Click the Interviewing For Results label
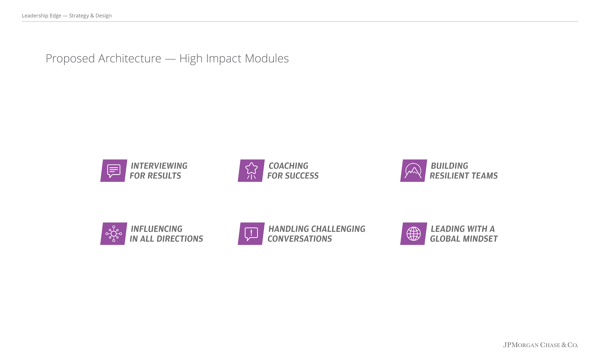This screenshot has height=364, width=600. (x=159, y=171)
